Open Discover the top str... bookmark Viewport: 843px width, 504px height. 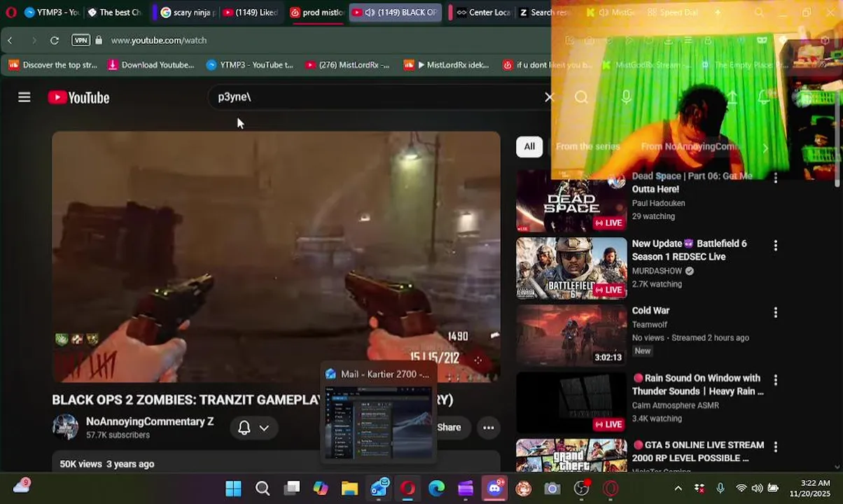coord(53,65)
